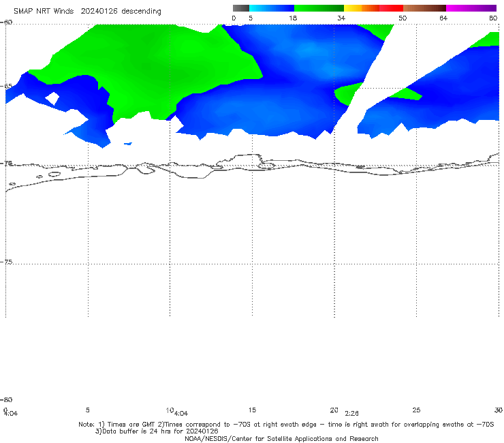
Task: Click the color bar label 34
Action: click(341, 18)
